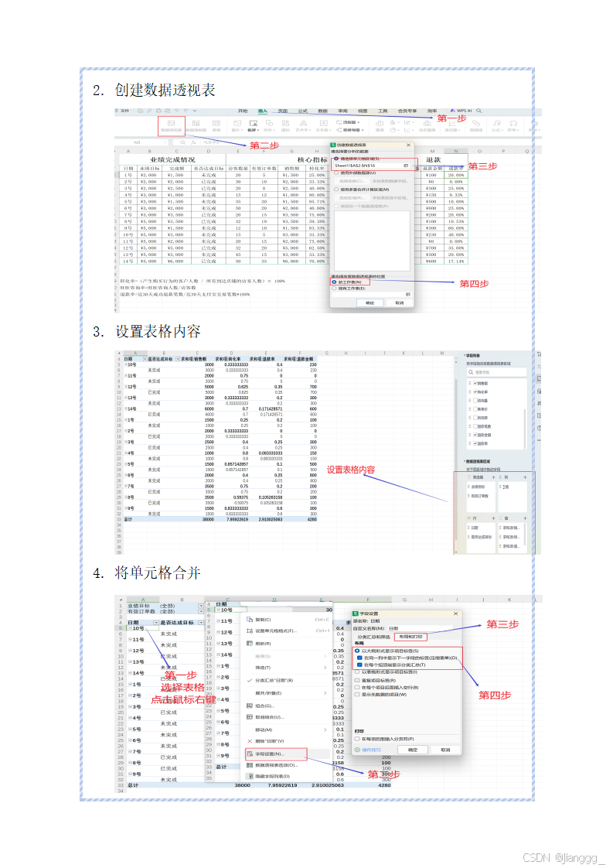Viewport: 613px width, 868px height.
Task: Click the 隐藏字段列表(D) context menu item
Action: (x=288, y=776)
